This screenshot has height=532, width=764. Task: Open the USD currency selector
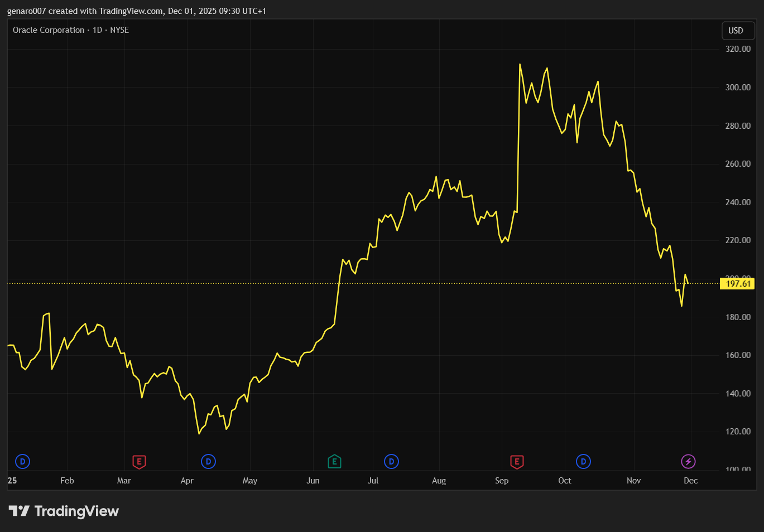[x=736, y=31]
